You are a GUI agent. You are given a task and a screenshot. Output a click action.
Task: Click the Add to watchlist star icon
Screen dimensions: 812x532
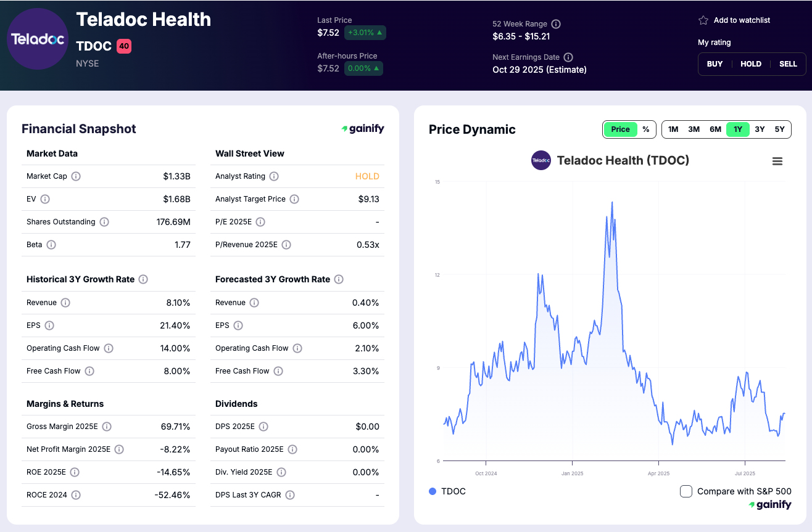tap(703, 20)
